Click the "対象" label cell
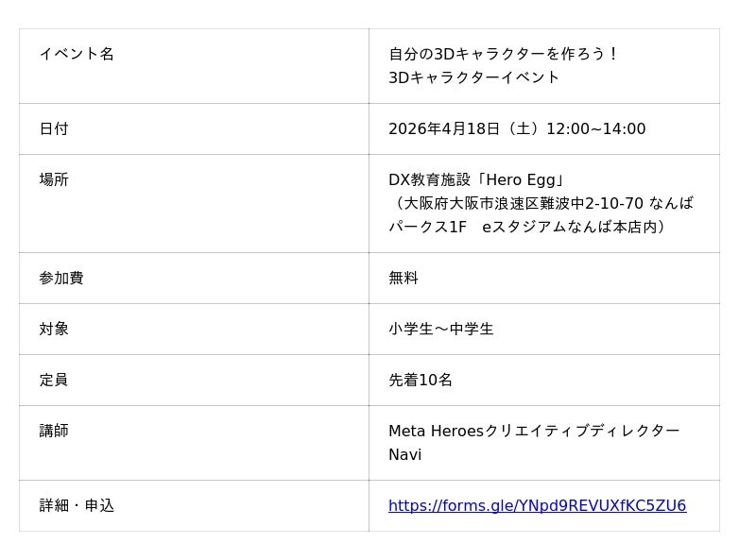The image size is (756, 560). point(54,330)
